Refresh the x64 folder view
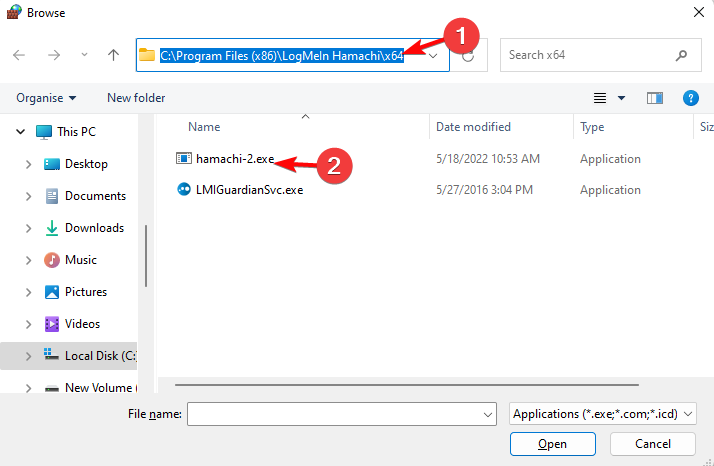 (469, 56)
